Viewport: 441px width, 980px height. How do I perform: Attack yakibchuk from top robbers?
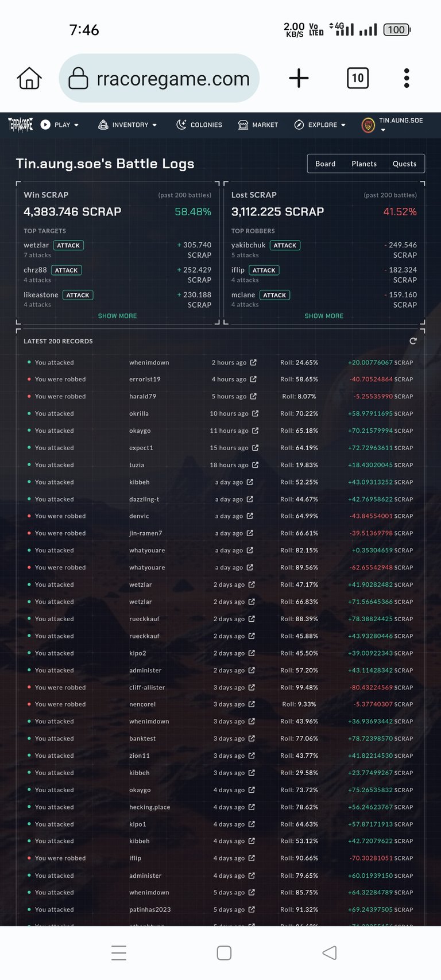285,245
